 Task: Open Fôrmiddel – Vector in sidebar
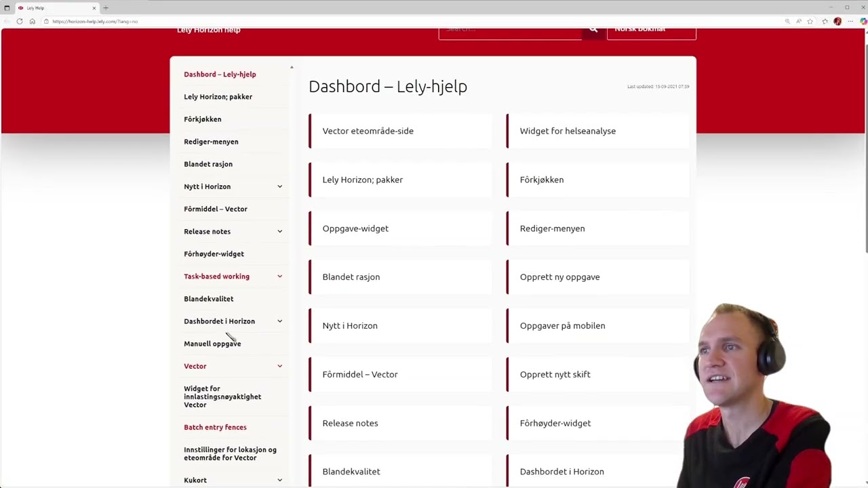pyautogui.click(x=215, y=209)
